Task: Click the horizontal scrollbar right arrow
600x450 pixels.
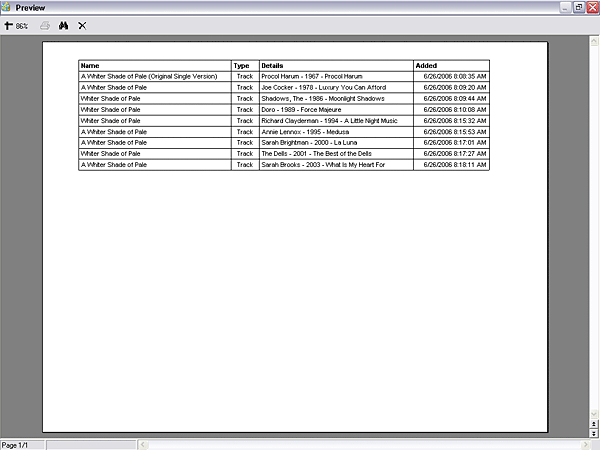Action: (583, 444)
